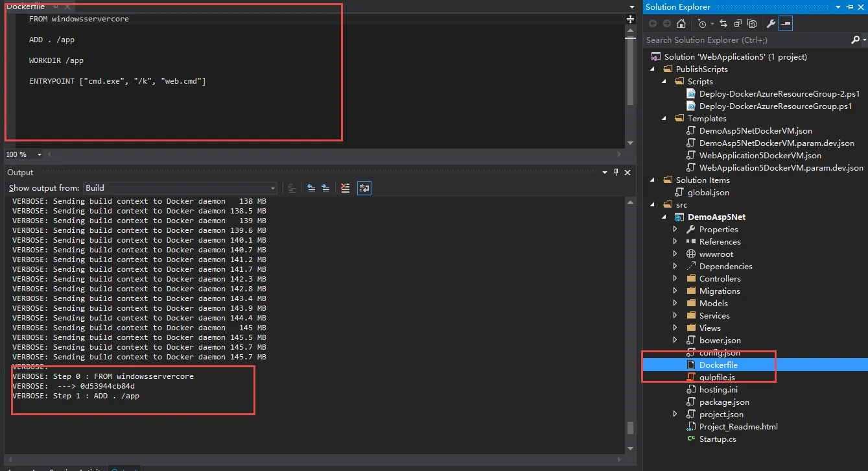This screenshot has width=868, height=471.
Task: Click ENTRYPOINT line in Dockerfile editor
Action: click(117, 81)
